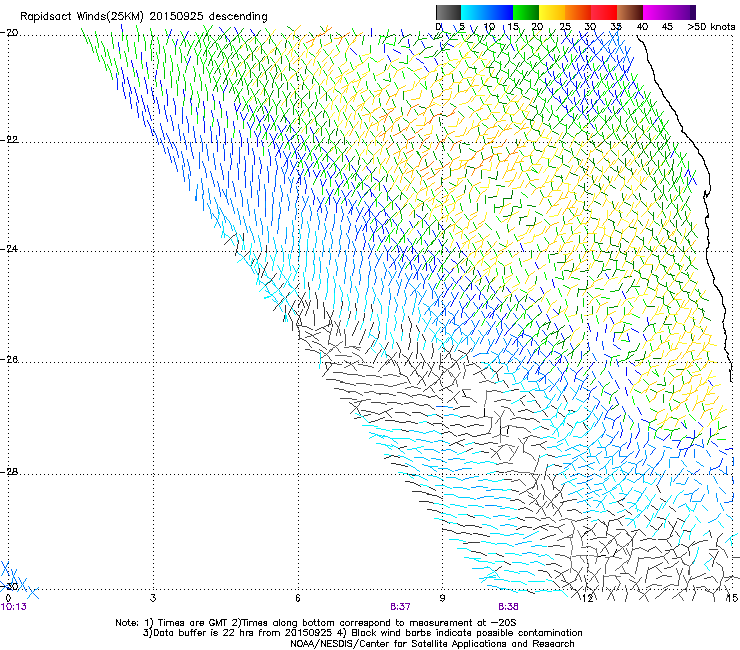Click the red 30-35 knots legend segment

click(x=604, y=12)
